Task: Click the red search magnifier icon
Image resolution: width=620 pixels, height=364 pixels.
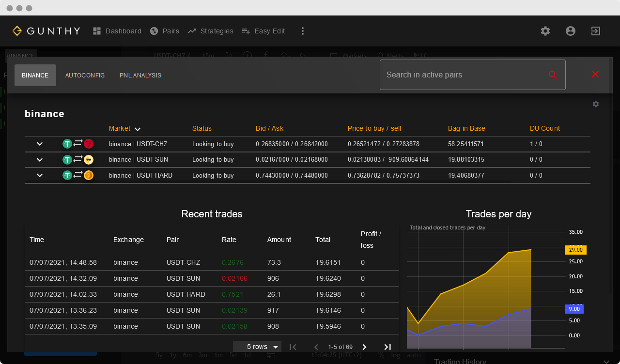Action: click(x=553, y=75)
